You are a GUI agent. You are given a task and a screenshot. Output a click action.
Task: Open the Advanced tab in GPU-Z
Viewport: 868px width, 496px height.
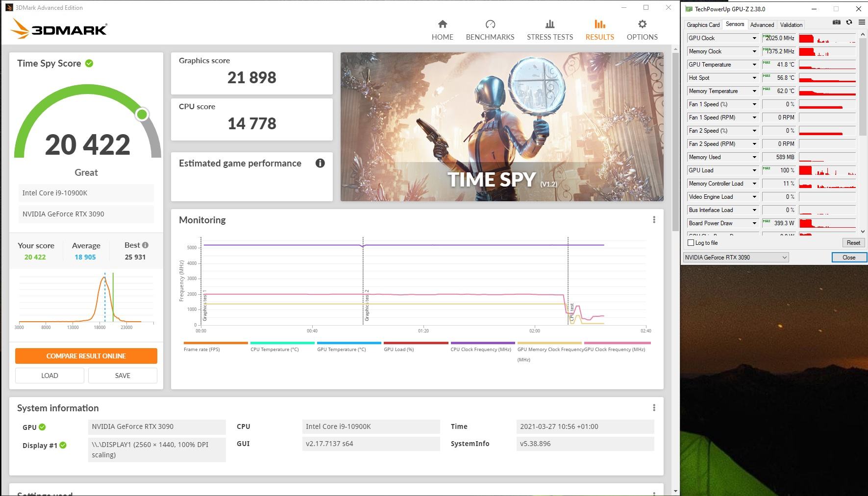[762, 25]
